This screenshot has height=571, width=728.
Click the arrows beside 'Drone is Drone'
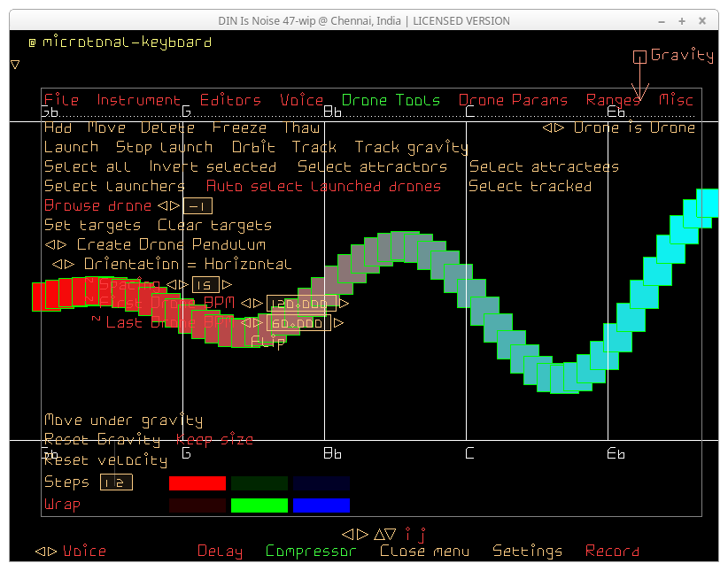553,128
